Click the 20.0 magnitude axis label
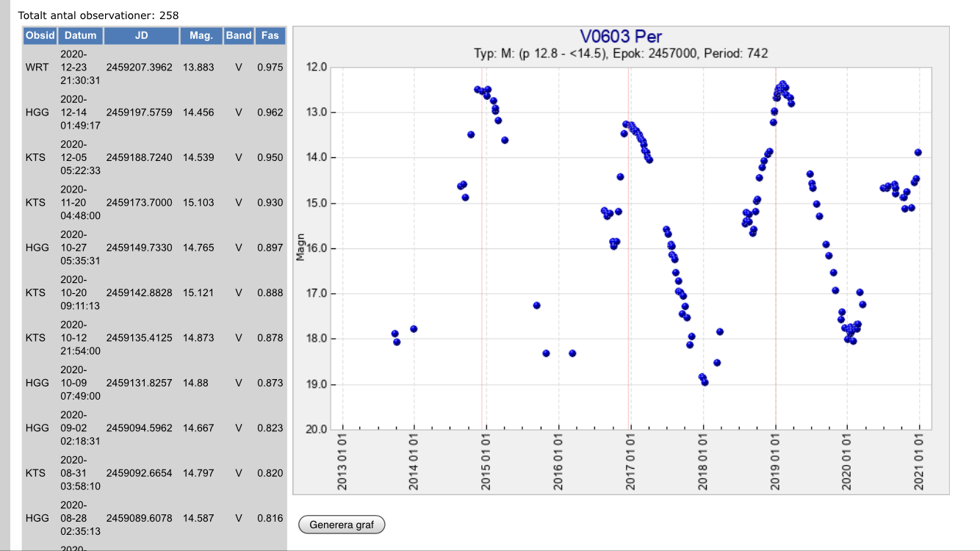The image size is (980, 551). pyautogui.click(x=316, y=429)
